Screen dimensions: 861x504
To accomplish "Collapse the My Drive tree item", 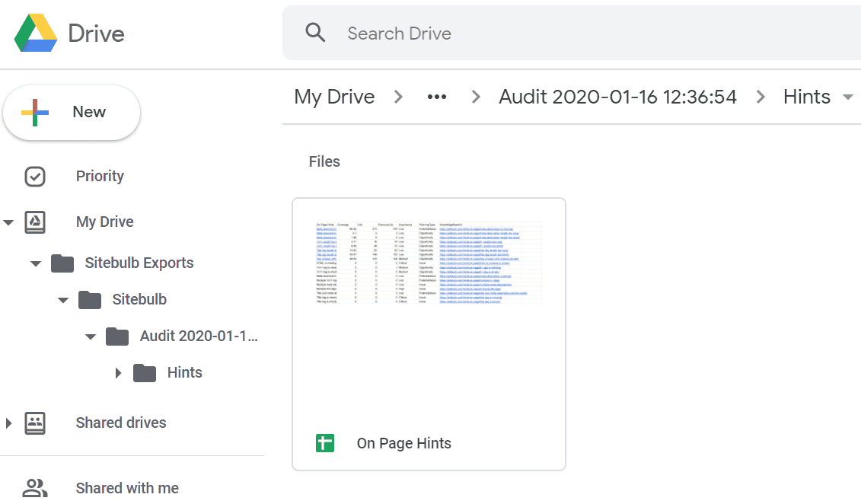I will pos(8,222).
